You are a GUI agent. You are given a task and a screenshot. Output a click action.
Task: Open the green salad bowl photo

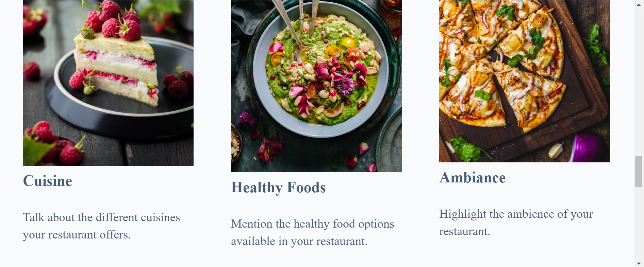pos(316,86)
